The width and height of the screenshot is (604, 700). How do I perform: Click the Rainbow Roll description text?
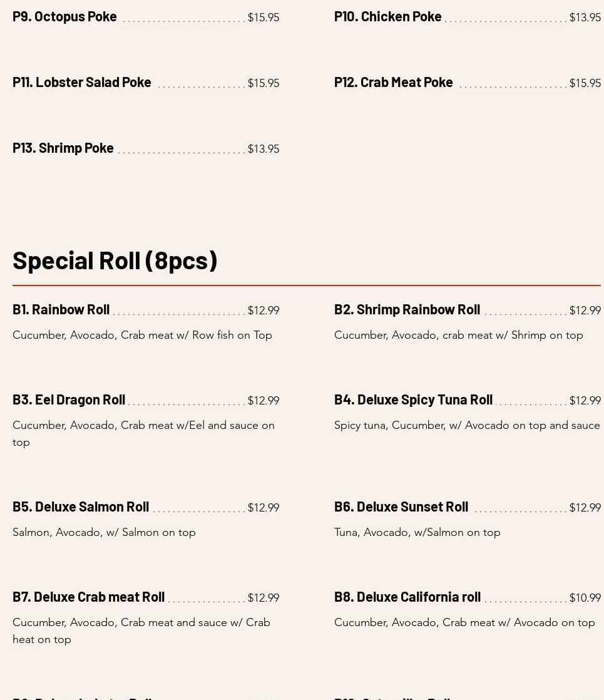click(142, 335)
